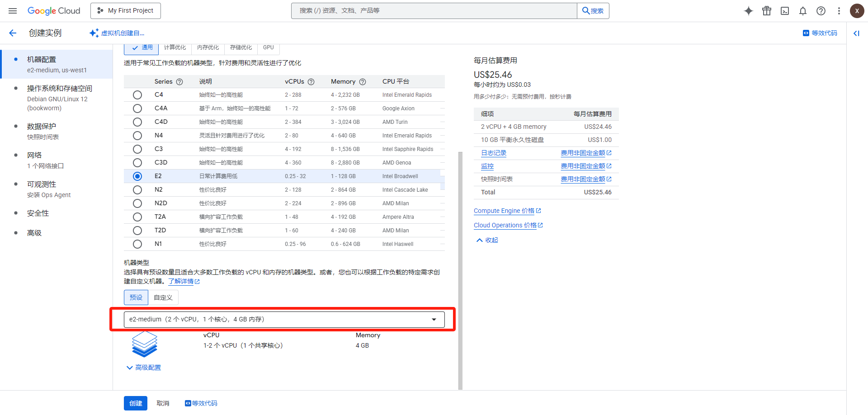This screenshot has width=868, height=415.
Task: Open the user account avatar
Action: pyautogui.click(x=857, y=11)
